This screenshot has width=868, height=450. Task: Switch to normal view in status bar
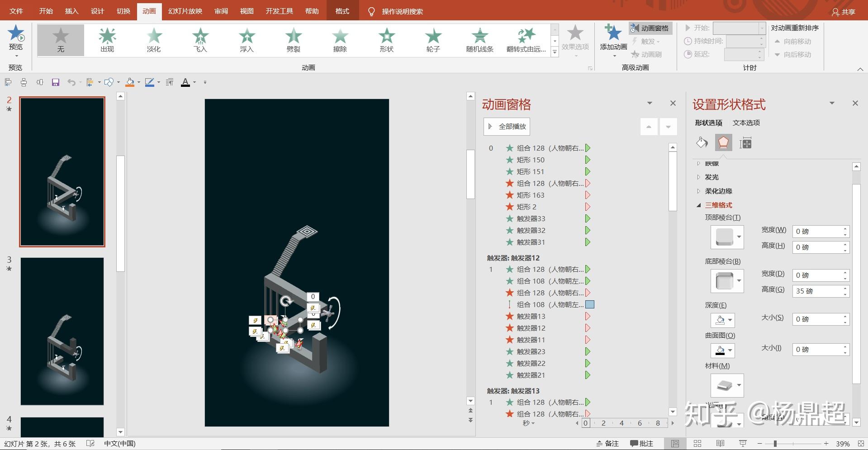pos(675,444)
